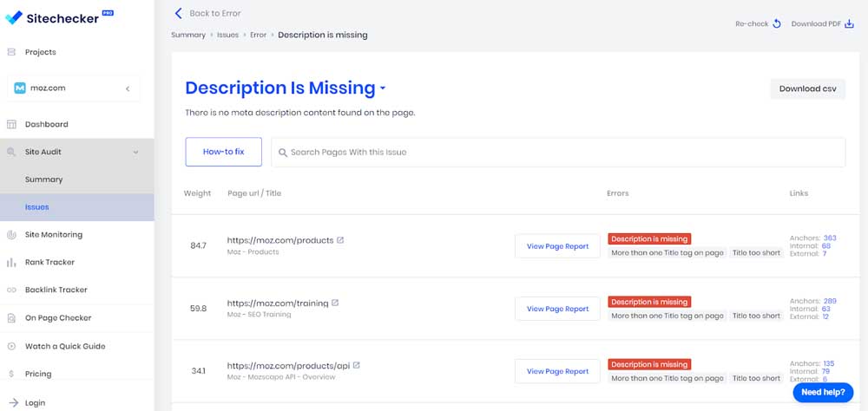Open moz.com/products in new tab icon
This screenshot has width=868, height=411.
coord(340,240)
